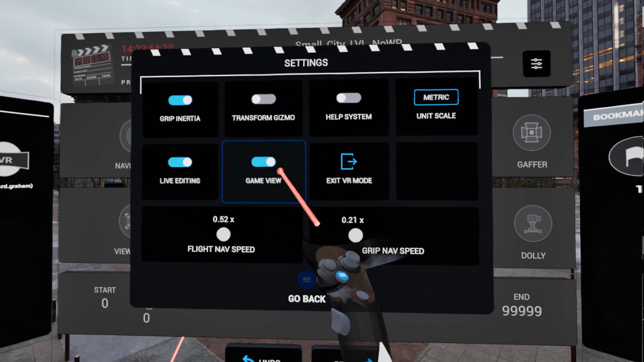
Task: Switch Unit Scale to Metric
Action: coord(436,97)
